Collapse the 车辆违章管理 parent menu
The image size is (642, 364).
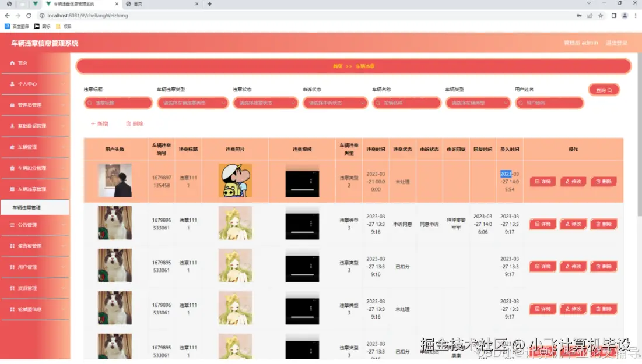point(35,189)
